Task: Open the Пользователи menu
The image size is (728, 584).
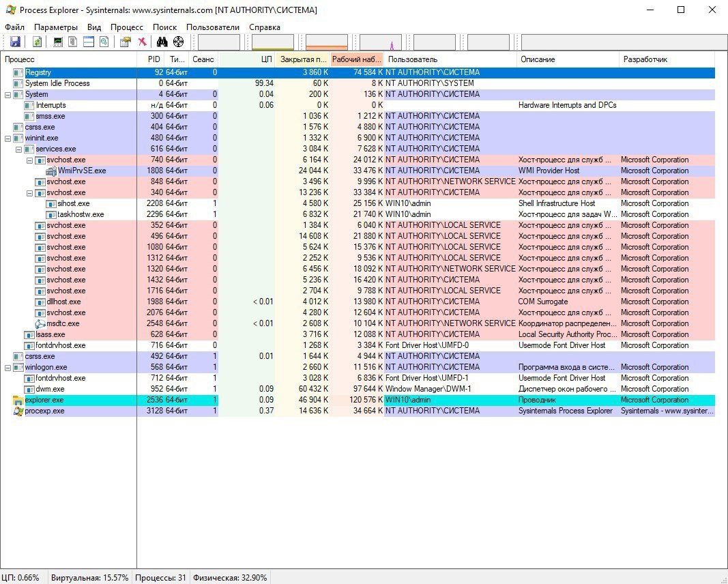Action: pos(213,27)
